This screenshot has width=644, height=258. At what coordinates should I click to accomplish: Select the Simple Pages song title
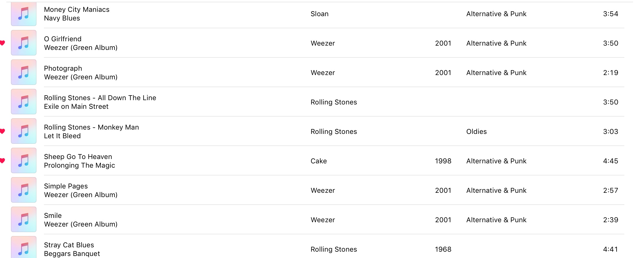(66, 186)
